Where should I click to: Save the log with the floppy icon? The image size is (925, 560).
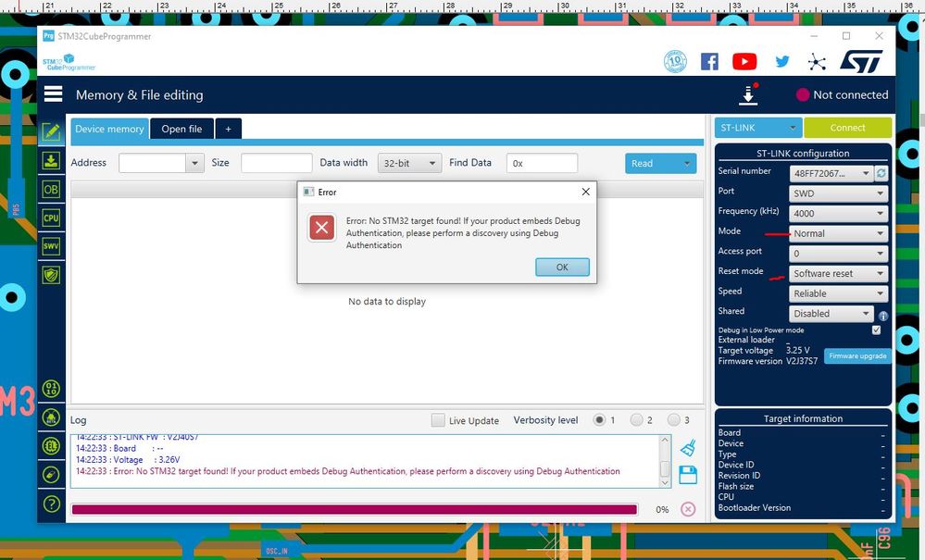point(688,475)
